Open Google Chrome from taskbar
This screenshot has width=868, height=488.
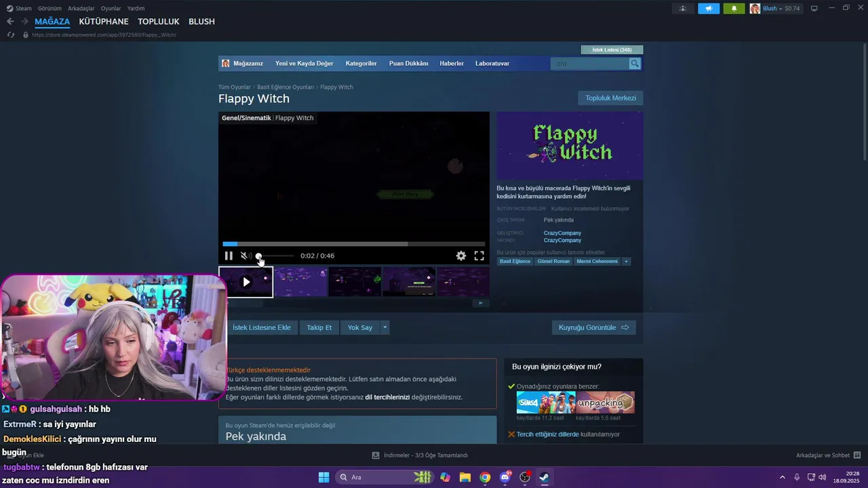485,477
